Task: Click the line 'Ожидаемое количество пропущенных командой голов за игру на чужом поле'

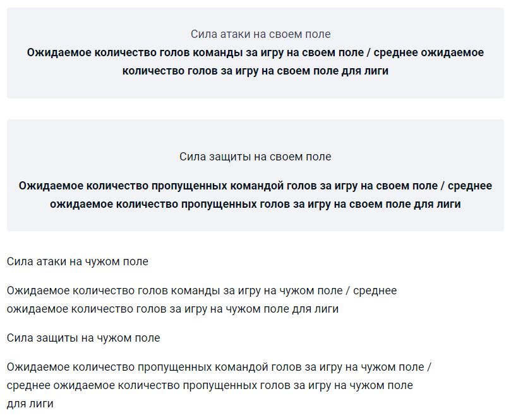Action: (x=215, y=367)
